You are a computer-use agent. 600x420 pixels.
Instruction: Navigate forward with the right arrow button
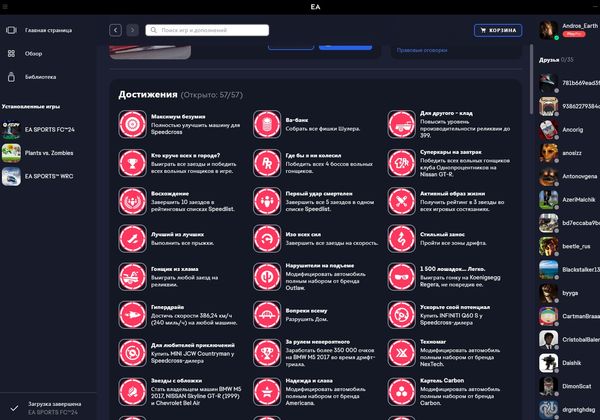132,30
